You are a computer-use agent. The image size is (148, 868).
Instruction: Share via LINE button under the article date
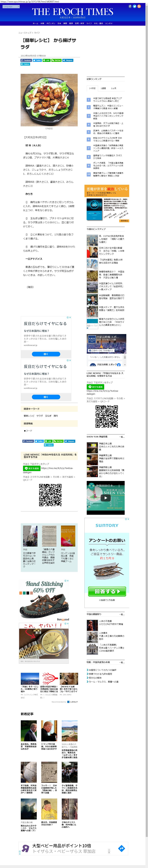[x=47, y=60]
